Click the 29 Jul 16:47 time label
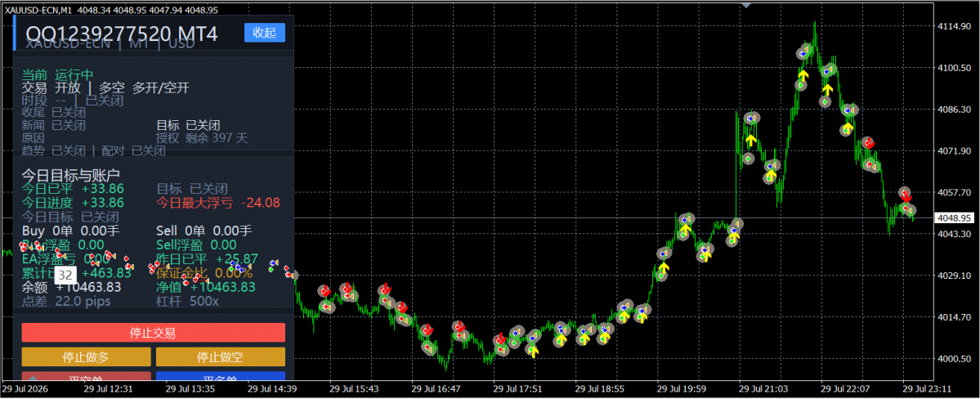This screenshot has width=980, height=399. point(436,388)
